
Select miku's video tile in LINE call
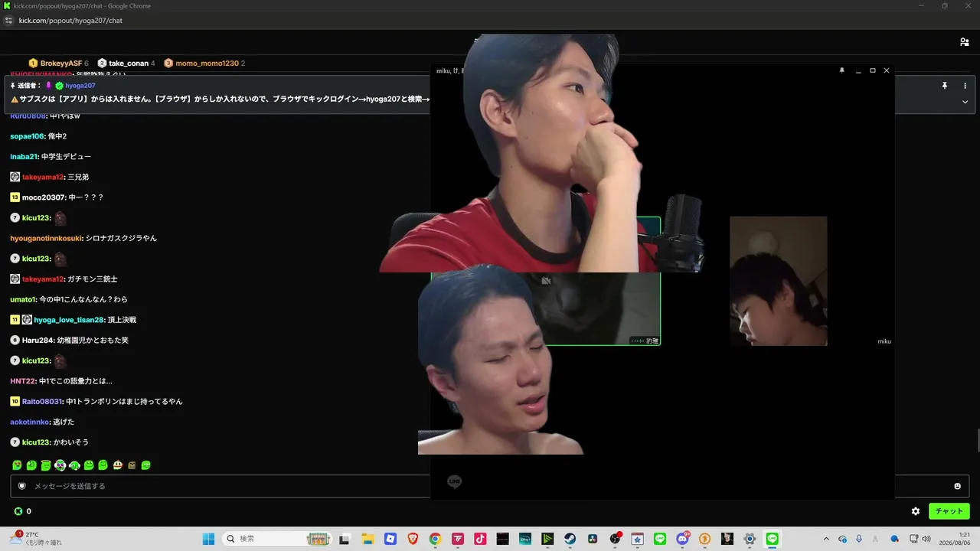click(x=778, y=281)
